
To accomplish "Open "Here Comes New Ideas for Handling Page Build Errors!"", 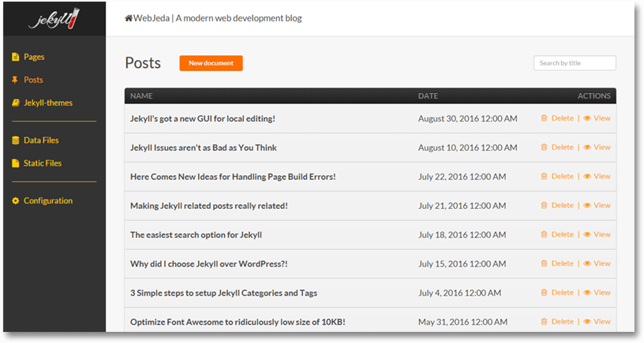I will click(233, 177).
